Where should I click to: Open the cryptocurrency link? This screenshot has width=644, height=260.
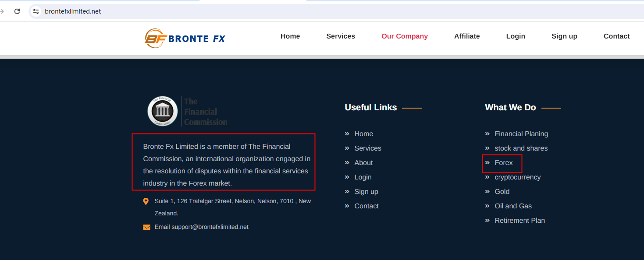(x=518, y=177)
